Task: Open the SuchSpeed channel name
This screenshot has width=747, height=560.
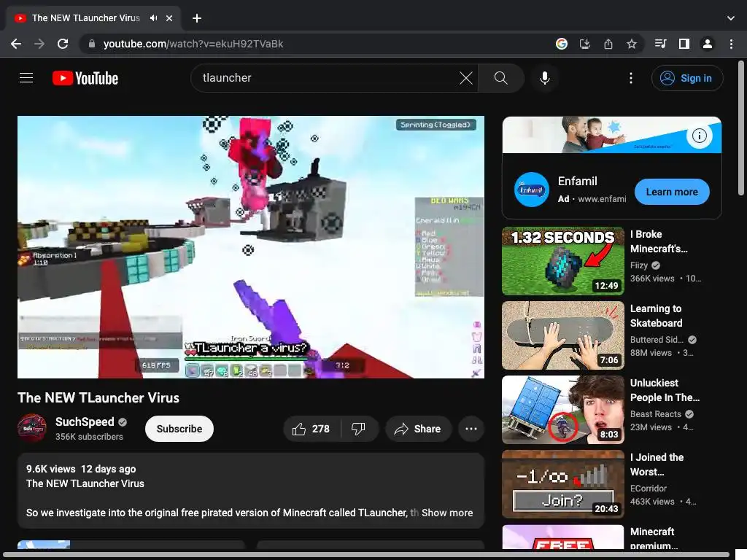Action: [85, 422]
